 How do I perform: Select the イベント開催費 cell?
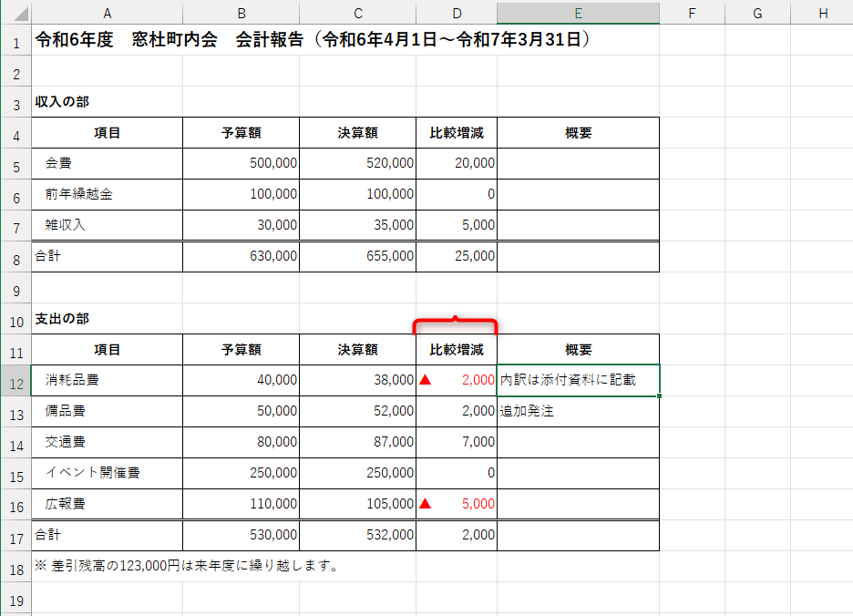click(108, 474)
